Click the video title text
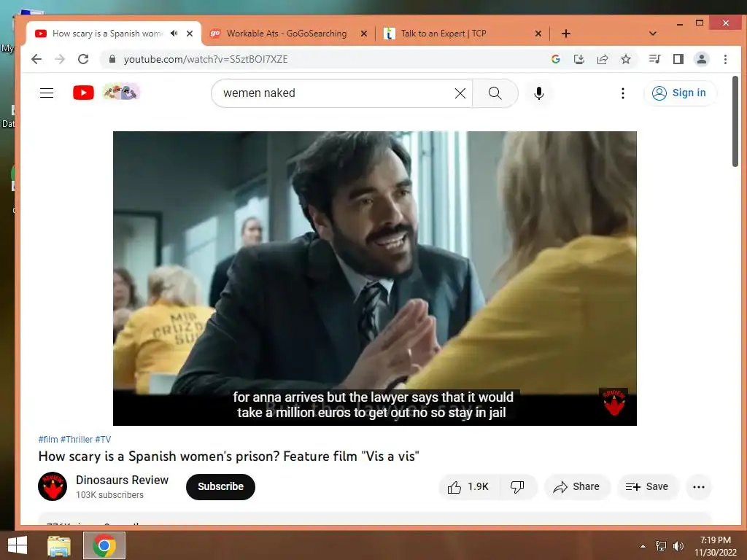The height and width of the screenshot is (560, 747). click(x=228, y=456)
